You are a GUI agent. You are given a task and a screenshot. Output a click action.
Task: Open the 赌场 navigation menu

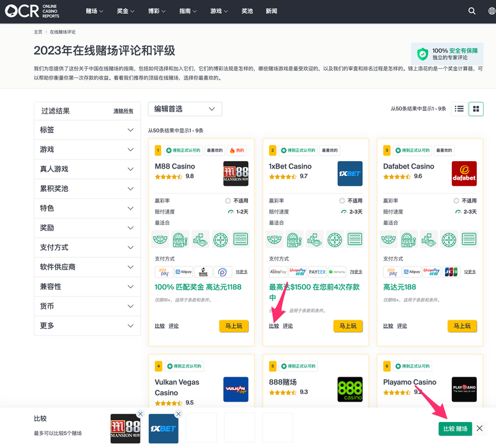coord(94,11)
